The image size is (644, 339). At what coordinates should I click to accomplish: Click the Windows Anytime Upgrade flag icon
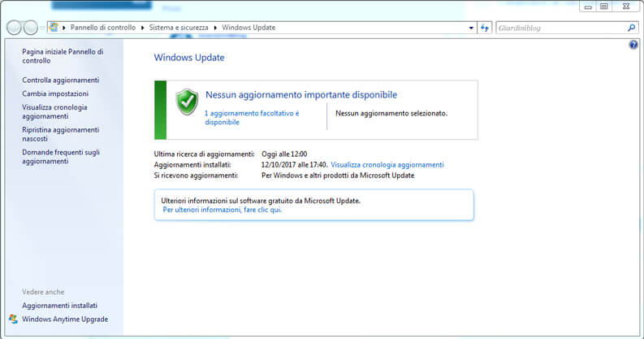[13, 319]
